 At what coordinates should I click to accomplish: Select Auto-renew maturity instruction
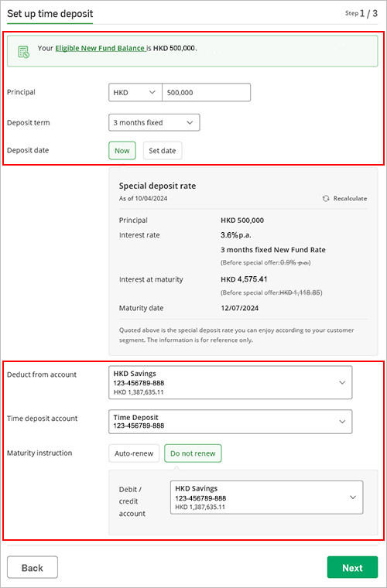(134, 453)
